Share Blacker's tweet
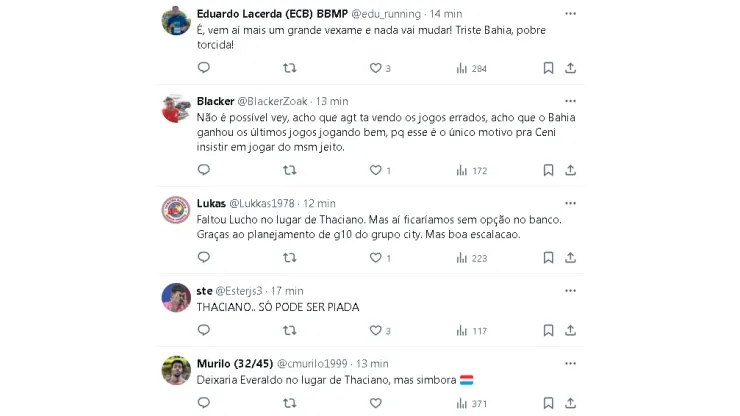 pyautogui.click(x=570, y=170)
